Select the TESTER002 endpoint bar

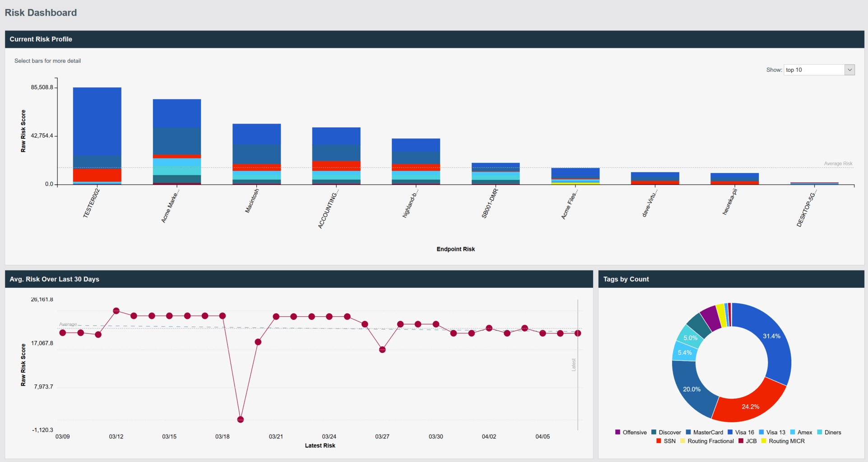coord(97,135)
